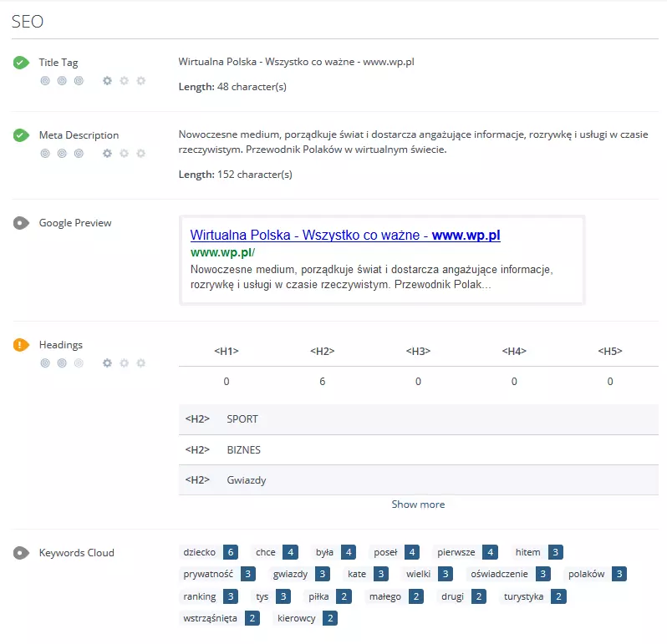Screen dimensions: 667x644
Task: Click the oświadczenie keyword tag
Action: coord(508,574)
